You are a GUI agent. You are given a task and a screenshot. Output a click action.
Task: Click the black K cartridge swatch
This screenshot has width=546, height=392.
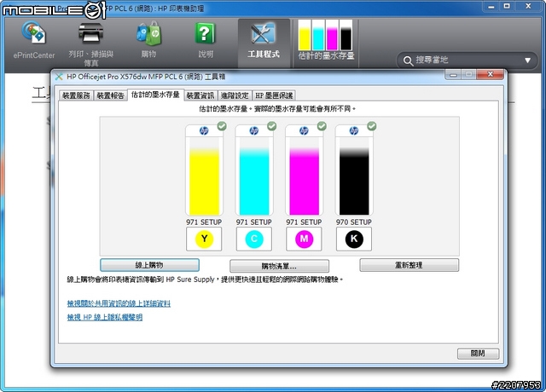pos(354,239)
